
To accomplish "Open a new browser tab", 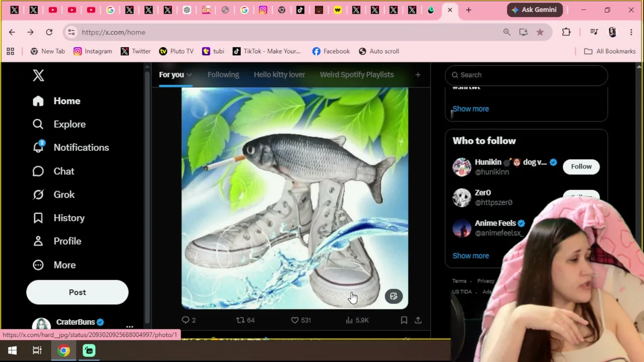I will [x=468, y=10].
